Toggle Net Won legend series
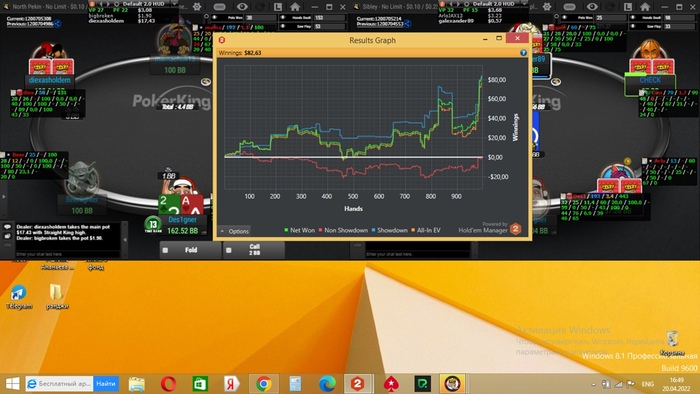The height and width of the screenshot is (394, 700). (x=299, y=230)
